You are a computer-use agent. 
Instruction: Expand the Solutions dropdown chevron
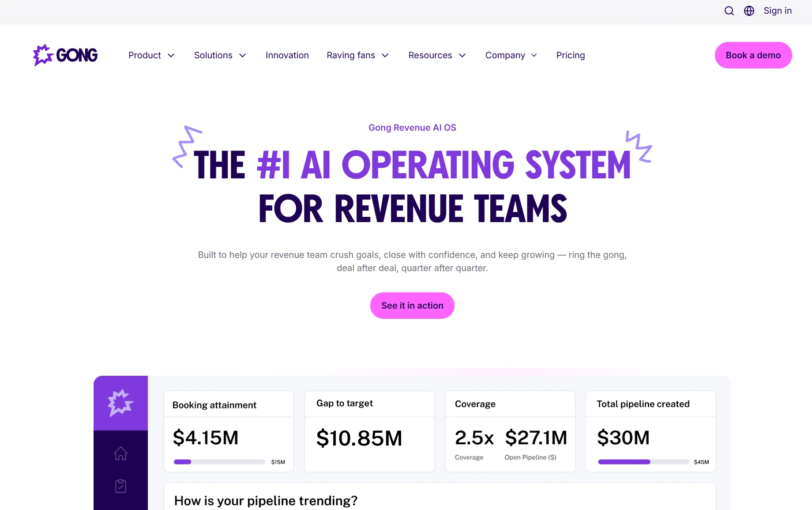pyautogui.click(x=242, y=56)
